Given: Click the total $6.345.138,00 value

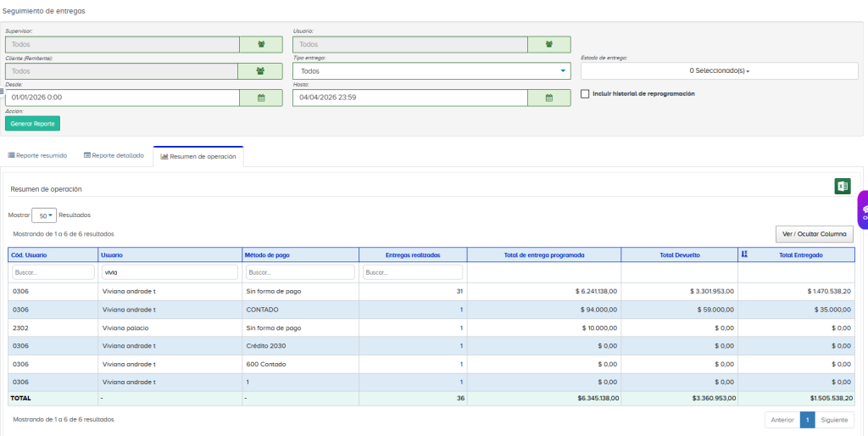Looking at the screenshot, I should 598,399.
